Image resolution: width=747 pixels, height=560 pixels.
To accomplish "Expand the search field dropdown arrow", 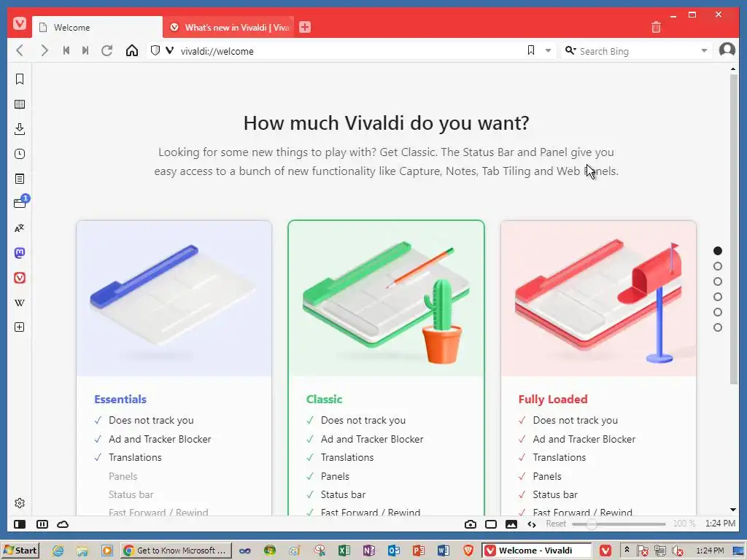I will click(x=704, y=50).
